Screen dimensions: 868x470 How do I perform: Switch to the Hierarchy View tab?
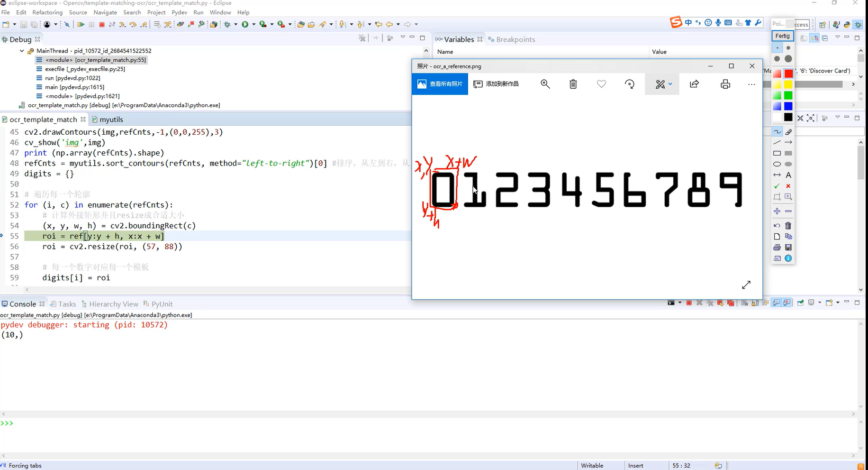[110, 304]
